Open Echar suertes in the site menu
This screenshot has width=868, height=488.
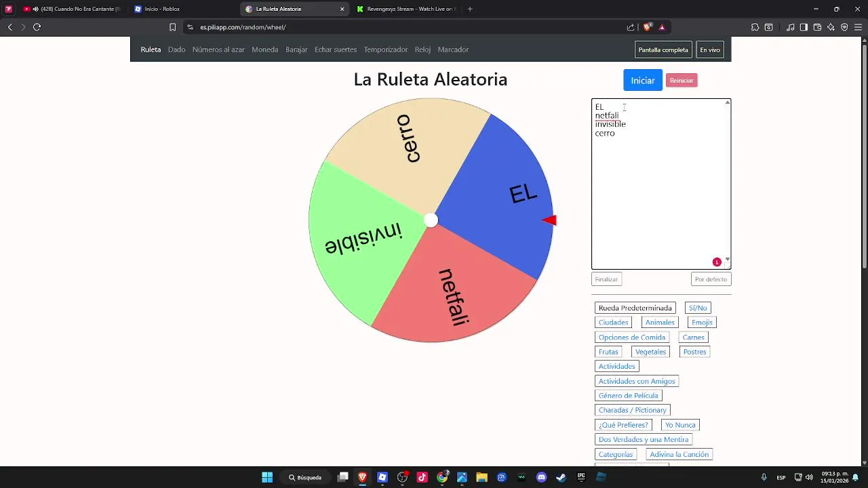point(336,49)
